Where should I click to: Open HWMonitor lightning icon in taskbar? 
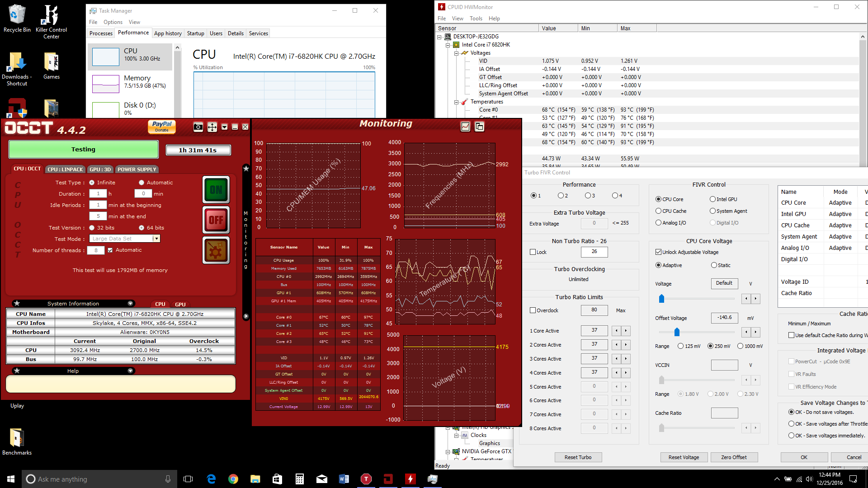point(410,479)
